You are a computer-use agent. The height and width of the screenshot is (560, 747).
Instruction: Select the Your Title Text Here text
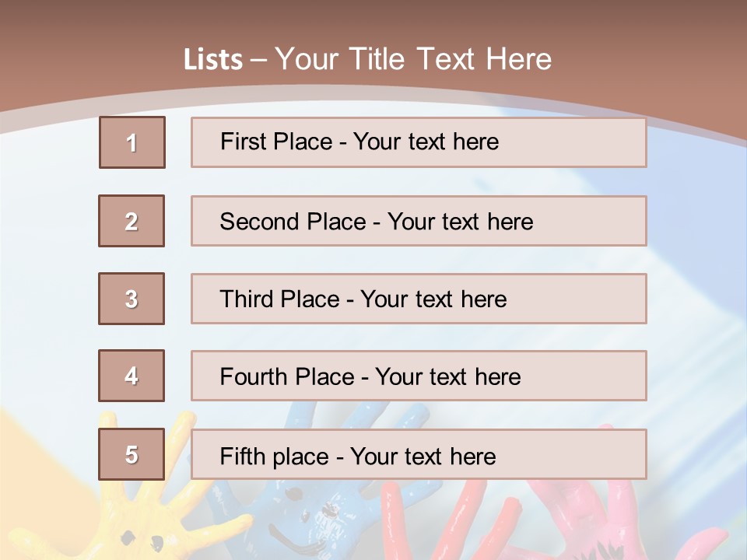point(413,59)
